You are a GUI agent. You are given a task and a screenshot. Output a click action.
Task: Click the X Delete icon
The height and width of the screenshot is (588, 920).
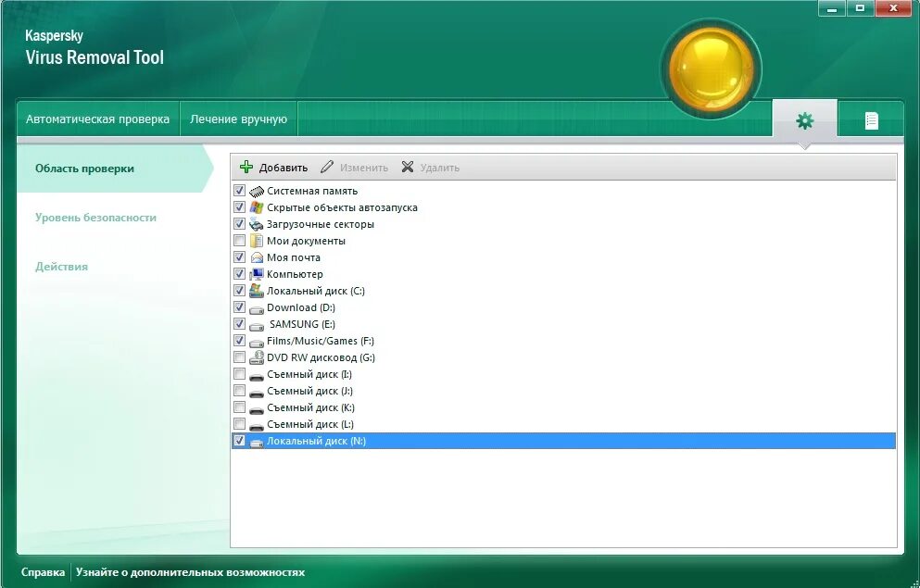(x=408, y=167)
